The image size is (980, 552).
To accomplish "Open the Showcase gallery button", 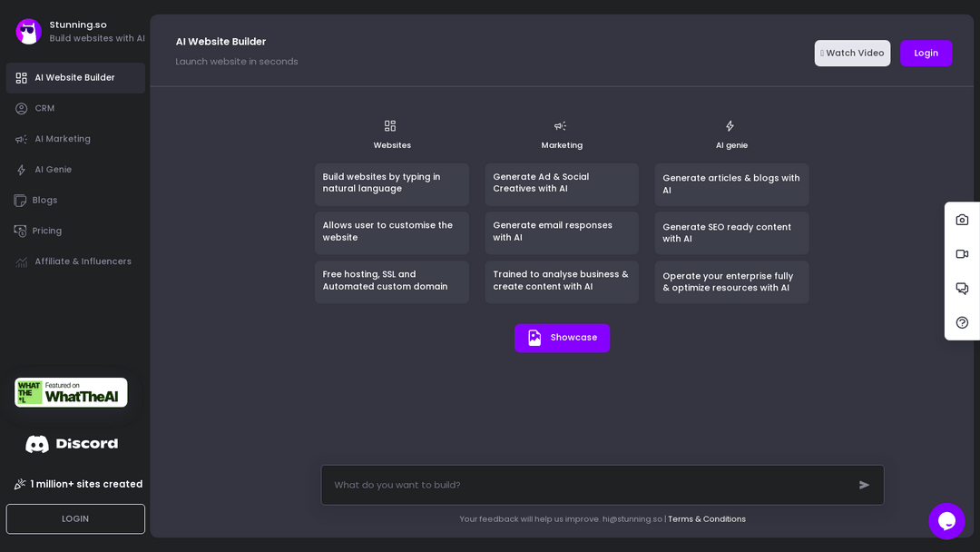I will pos(562,338).
